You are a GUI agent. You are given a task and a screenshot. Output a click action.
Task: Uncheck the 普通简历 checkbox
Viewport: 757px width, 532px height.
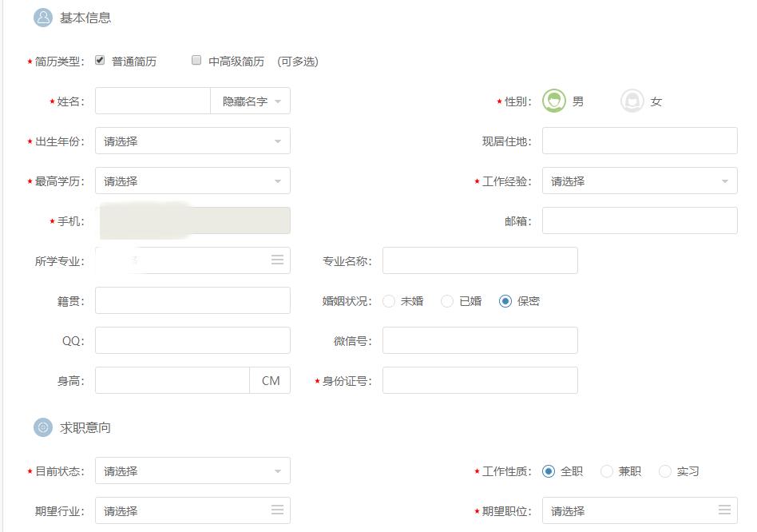(100, 60)
